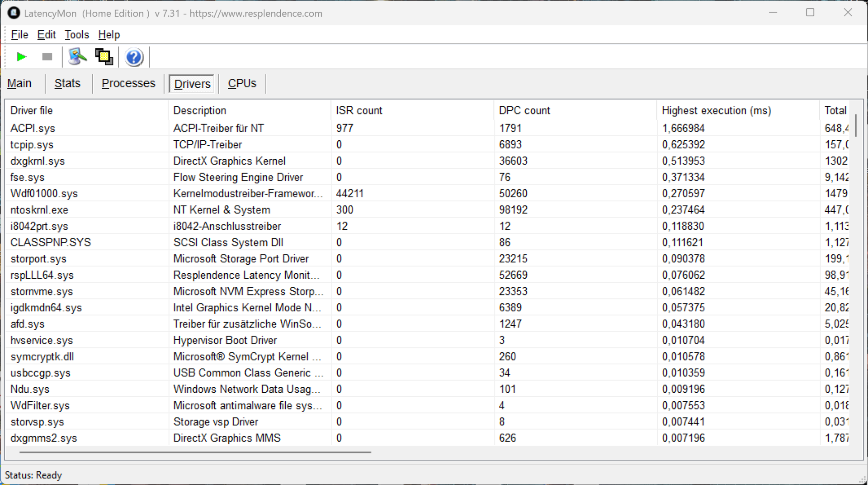Screen dimensions: 868x485
Task: Click the TCP/IP-Treiber description cell
Action: click(208, 145)
